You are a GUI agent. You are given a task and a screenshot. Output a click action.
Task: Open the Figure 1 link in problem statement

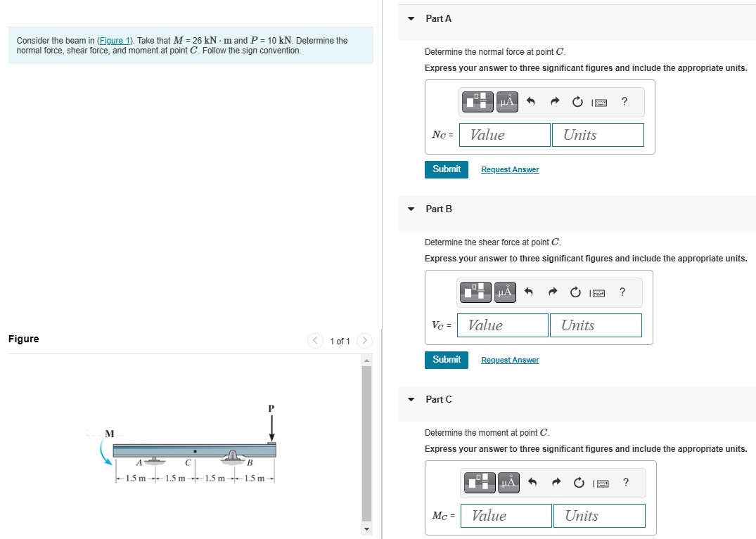pyautogui.click(x=115, y=40)
